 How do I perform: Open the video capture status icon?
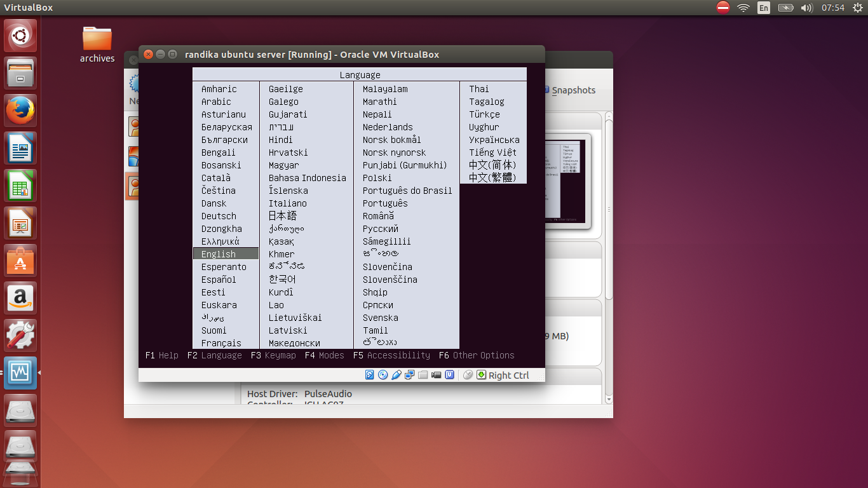[x=437, y=375]
